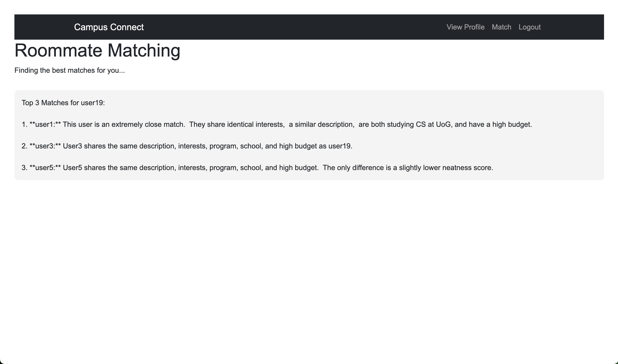Viewport: 618px width, 364px height.
Task: Click the **user1:** label in first match
Action: [45, 124]
